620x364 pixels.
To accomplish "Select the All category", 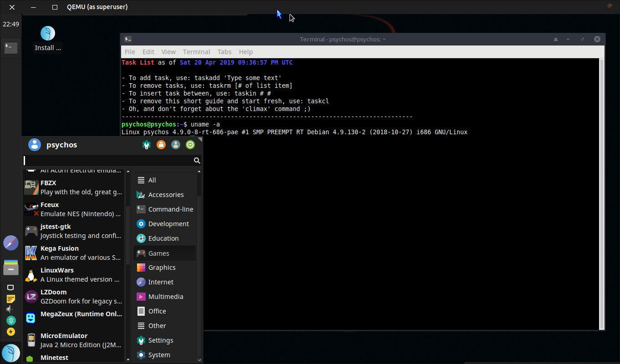I will (x=165, y=180).
